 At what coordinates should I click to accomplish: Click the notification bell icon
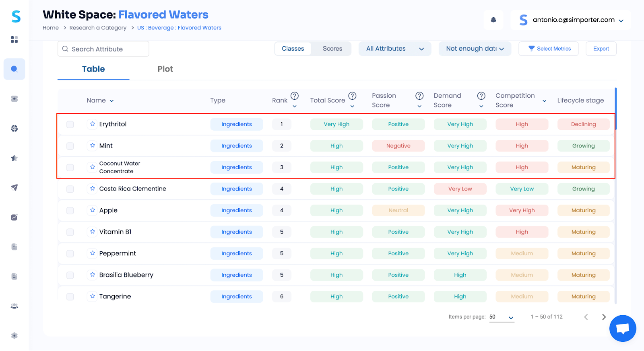493,20
